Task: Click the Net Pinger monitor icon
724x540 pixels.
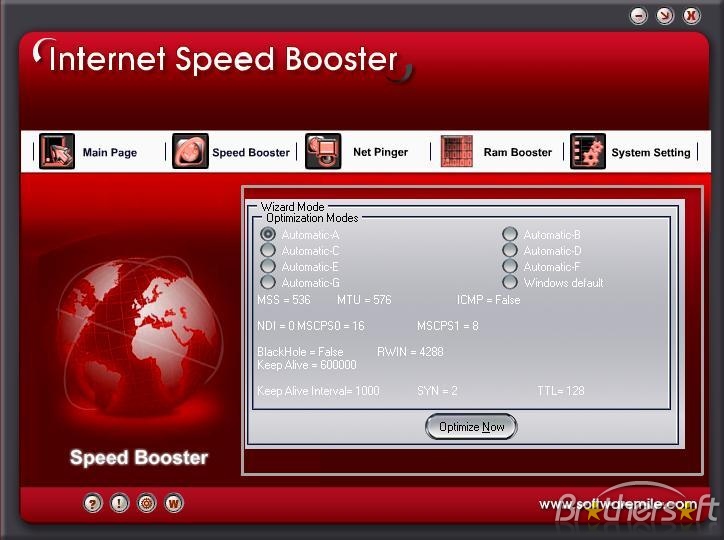Action: [x=323, y=151]
